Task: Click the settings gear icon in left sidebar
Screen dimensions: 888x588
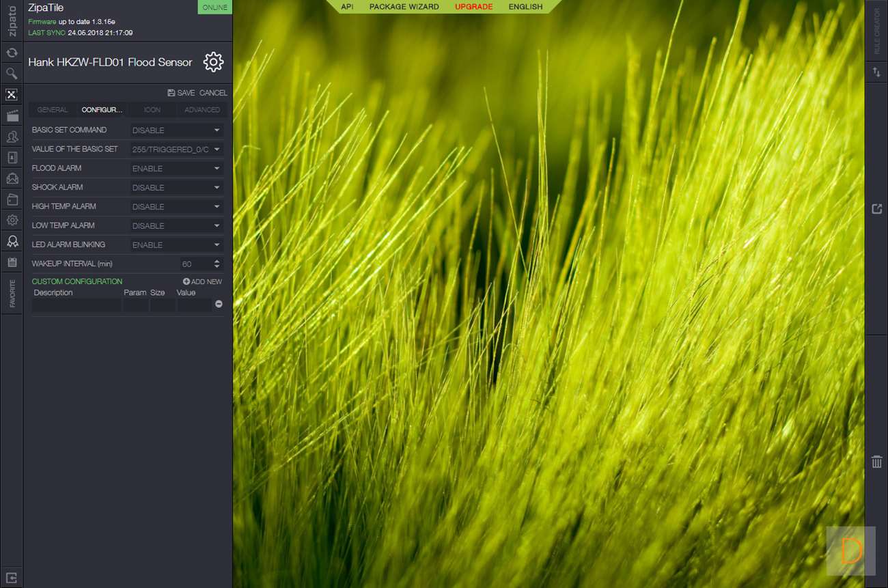Action: (12, 220)
